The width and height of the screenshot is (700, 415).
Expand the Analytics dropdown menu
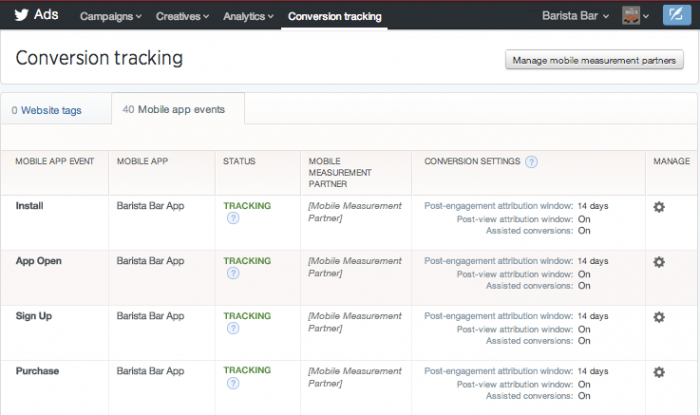pos(251,17)
